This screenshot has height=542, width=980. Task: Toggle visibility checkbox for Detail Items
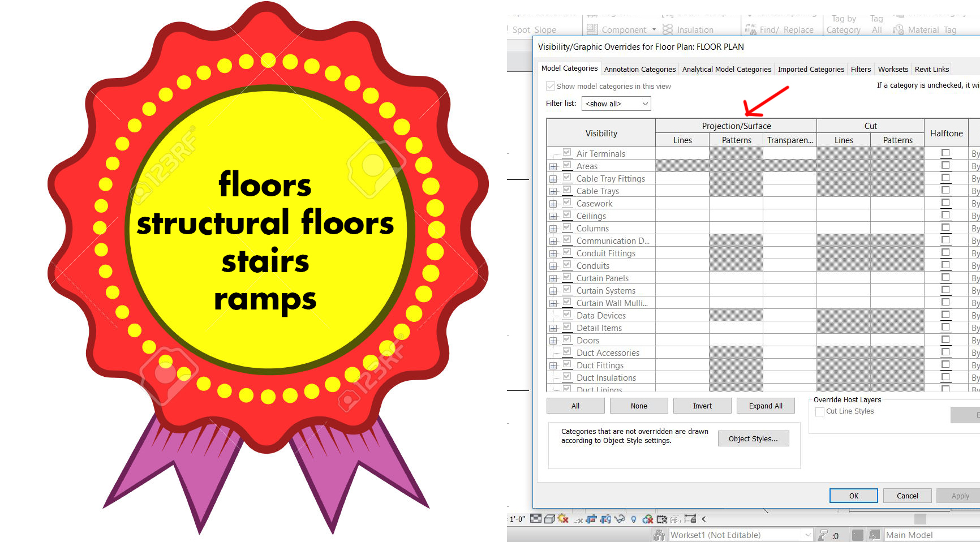pos(567,327)
